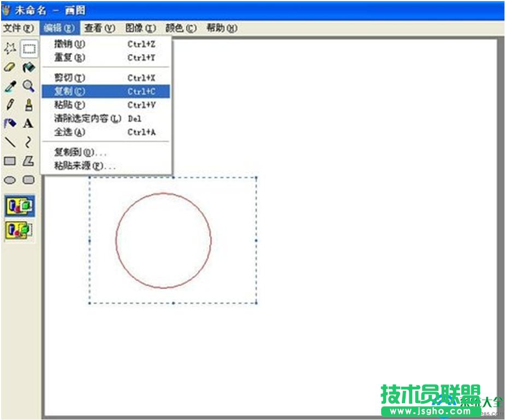Toggle the rectangular Select tool

(28, 49)
